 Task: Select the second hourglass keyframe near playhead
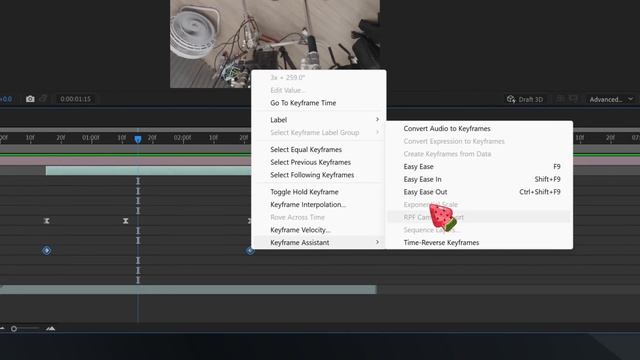click(x=126, y=221)
